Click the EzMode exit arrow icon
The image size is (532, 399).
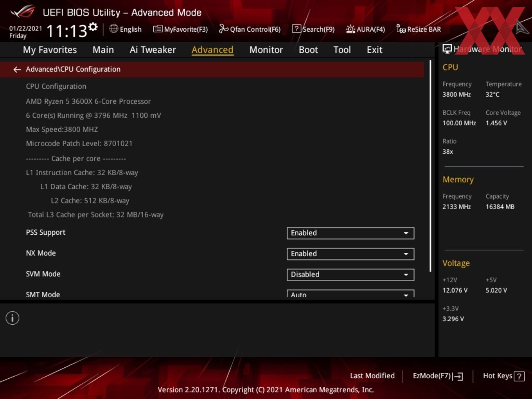pyautogui.click(x=458, y=376)
